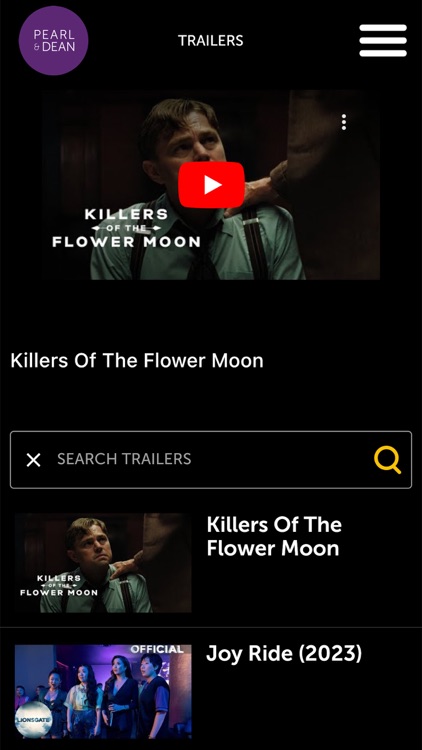422x750 pixels.
Task: Click the Joy Ride cast image
Action: coord(103,692)
